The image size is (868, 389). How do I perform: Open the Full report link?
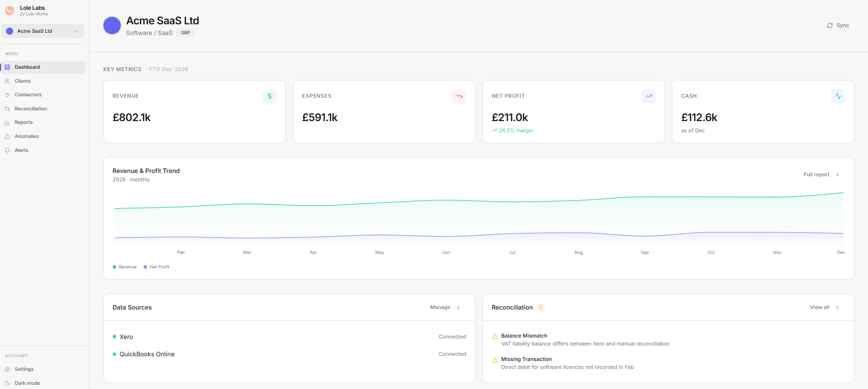tap(821, 175)
